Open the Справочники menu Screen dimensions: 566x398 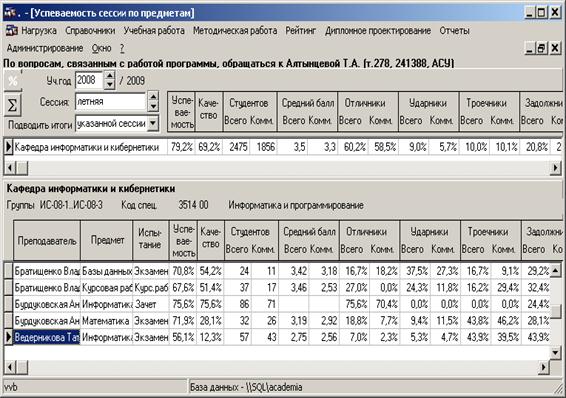coord(90,31)
